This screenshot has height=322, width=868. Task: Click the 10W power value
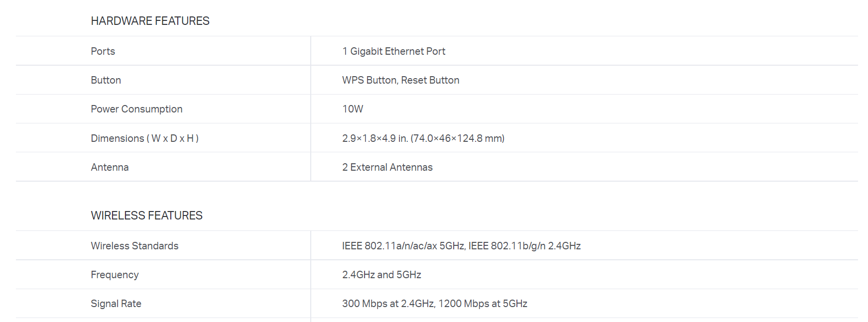pyautogui.click(x=353, y=109)
